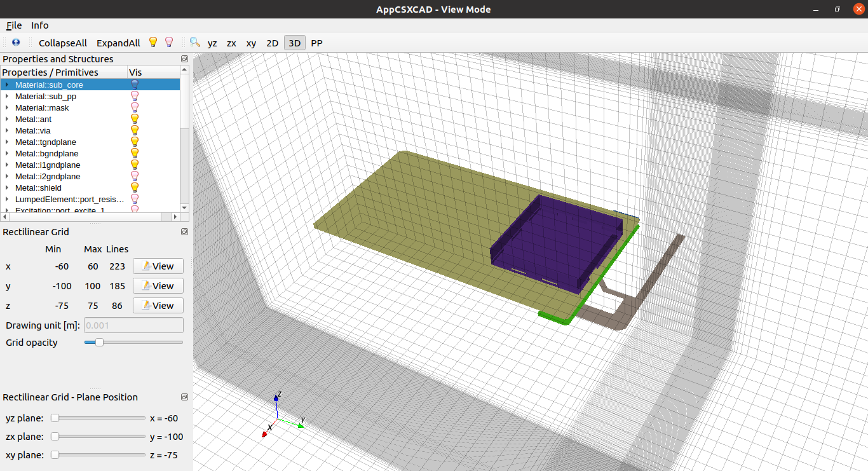
Task: Toggle visibility of Metal::ant
Action: tap(134, 119)
